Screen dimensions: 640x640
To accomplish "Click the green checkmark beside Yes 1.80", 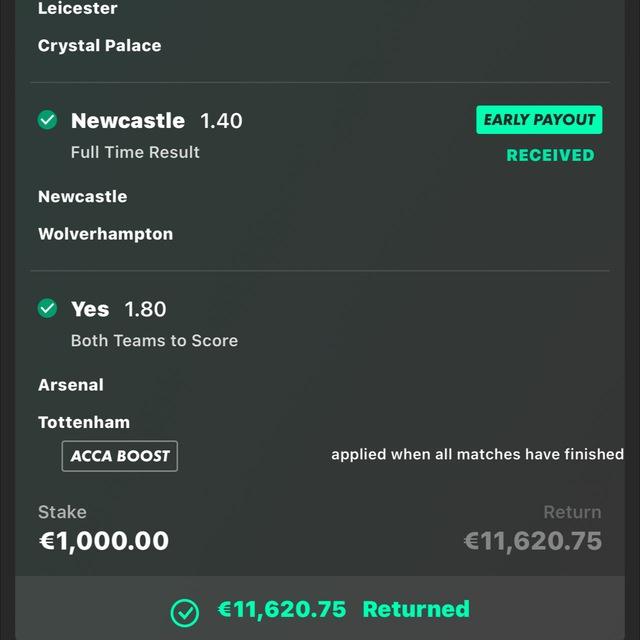I will point(47,308).
